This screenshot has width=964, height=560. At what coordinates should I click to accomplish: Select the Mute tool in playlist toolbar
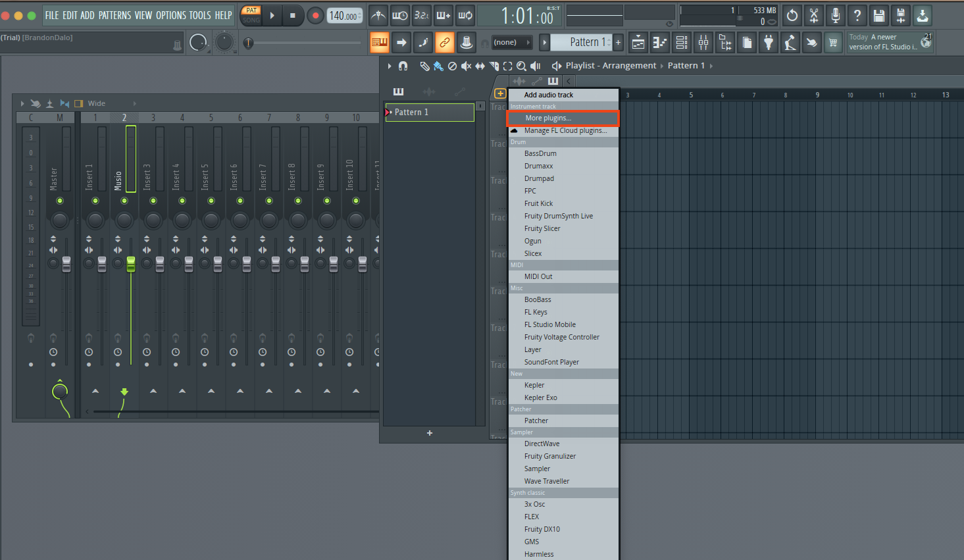(466, 66)
